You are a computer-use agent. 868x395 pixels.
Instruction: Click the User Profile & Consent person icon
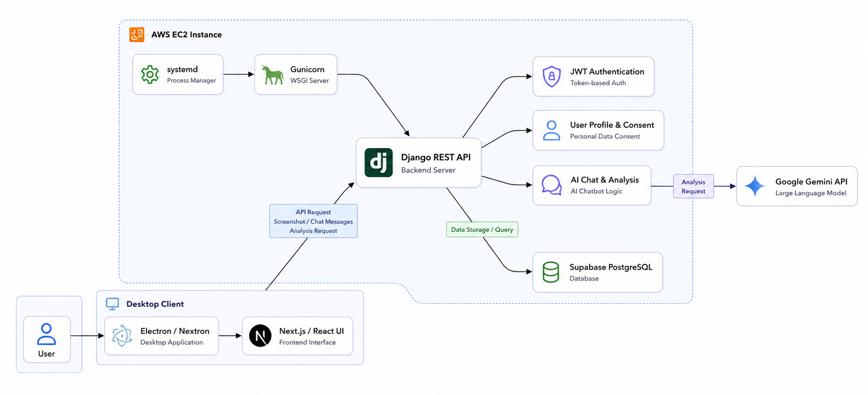click(552, 130)
